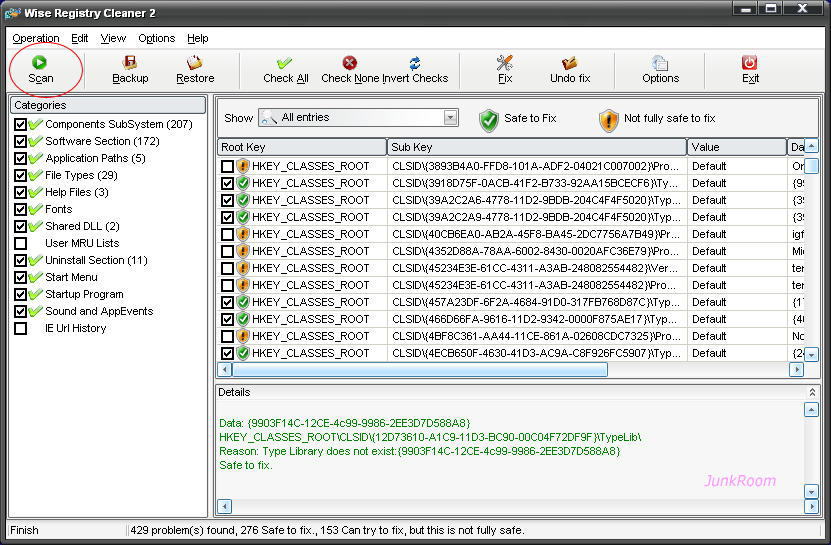Click the Undo fix toolbar icon
This screenshot has height=545, width=831.
click(x=570, y=63)
